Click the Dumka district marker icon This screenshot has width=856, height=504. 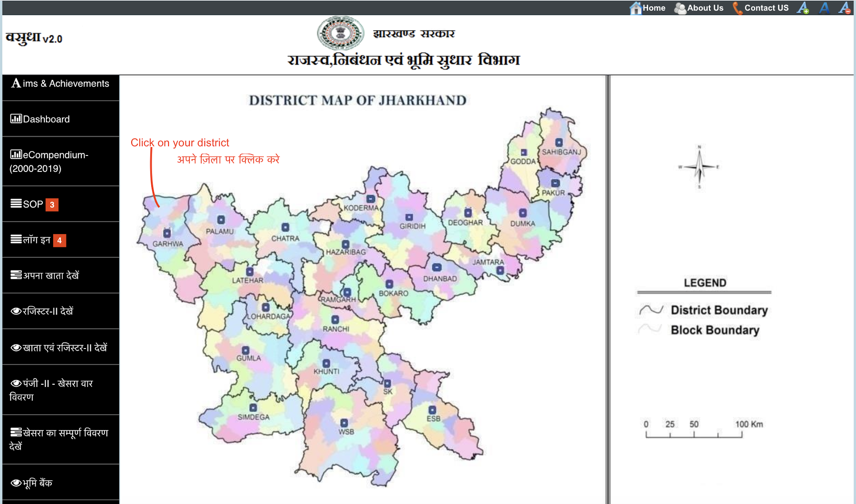click(x=523, y=213)
